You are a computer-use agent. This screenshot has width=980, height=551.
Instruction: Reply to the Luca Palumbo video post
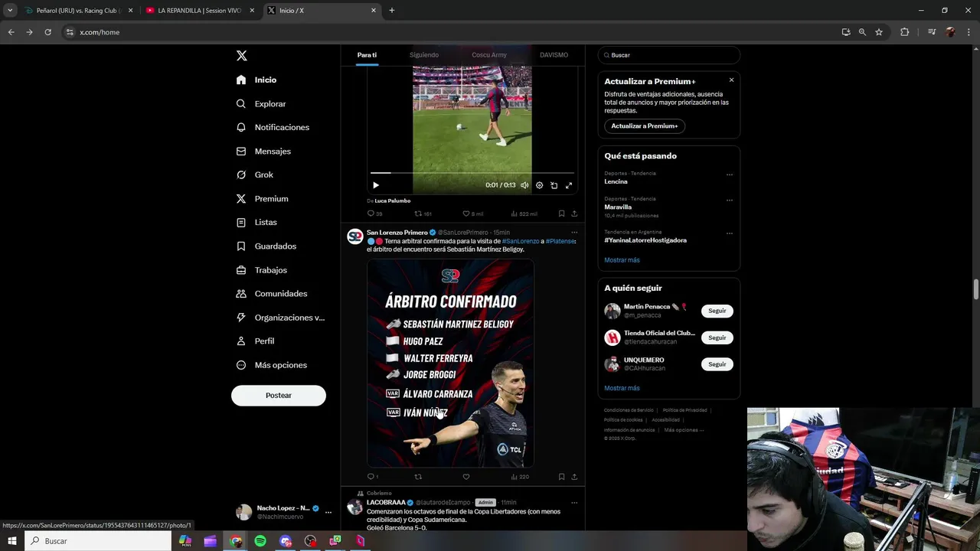(374, 214)
